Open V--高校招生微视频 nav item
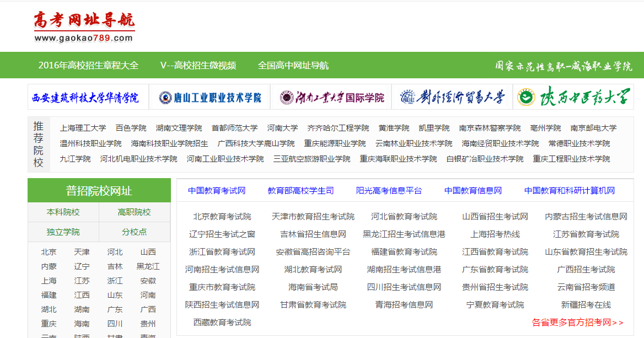Viewport: 644px width, 338px height. pyautogui.click(x=198, y=65)
